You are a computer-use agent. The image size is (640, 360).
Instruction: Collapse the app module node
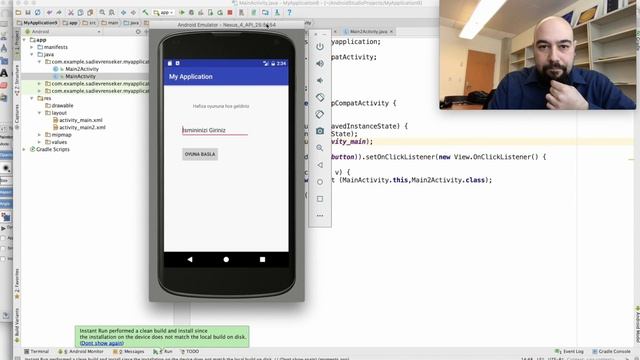(25, 40)
